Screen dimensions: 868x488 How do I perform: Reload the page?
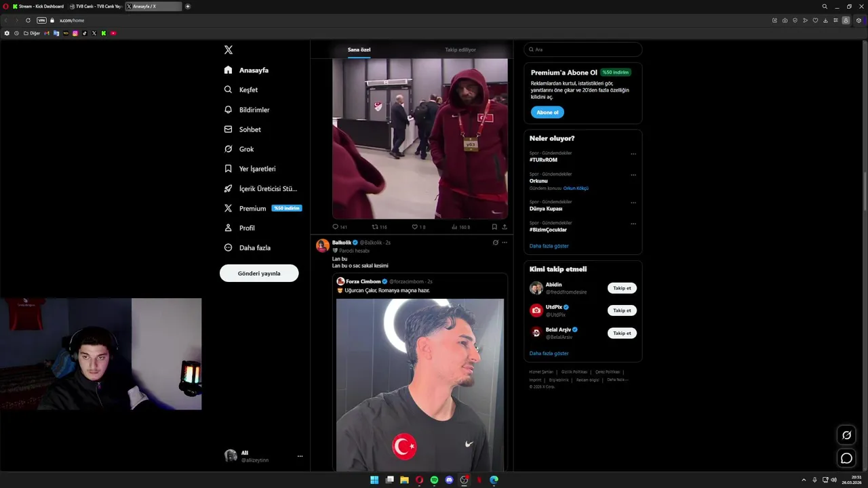click(28, 20)
